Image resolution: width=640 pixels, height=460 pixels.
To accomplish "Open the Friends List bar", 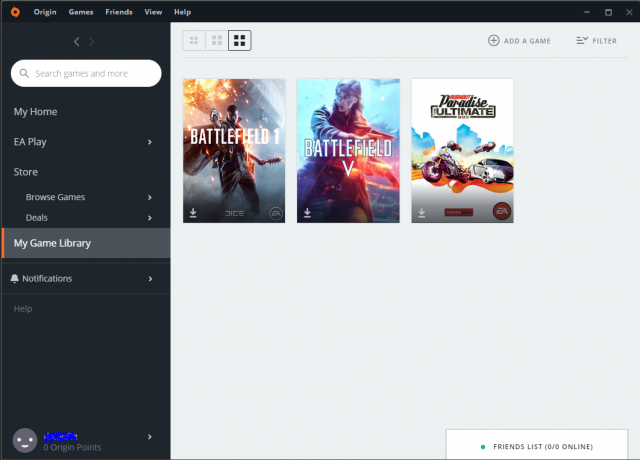I will point(542,446).
